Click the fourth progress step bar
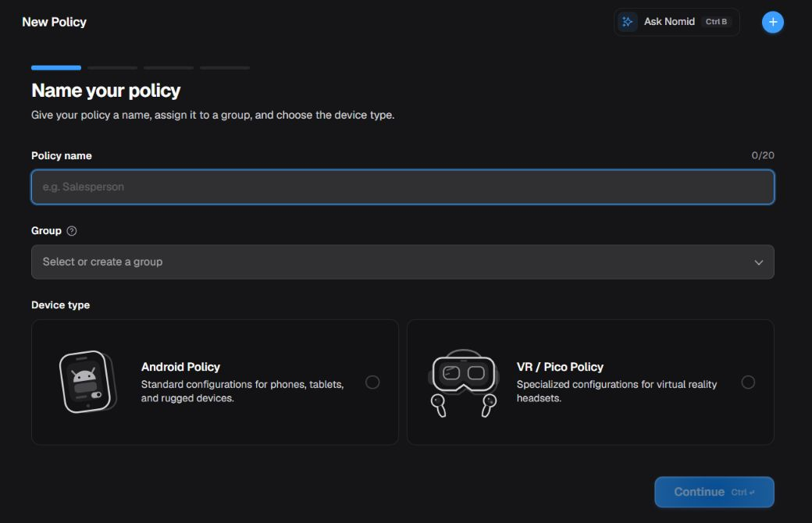 [225, 68]
